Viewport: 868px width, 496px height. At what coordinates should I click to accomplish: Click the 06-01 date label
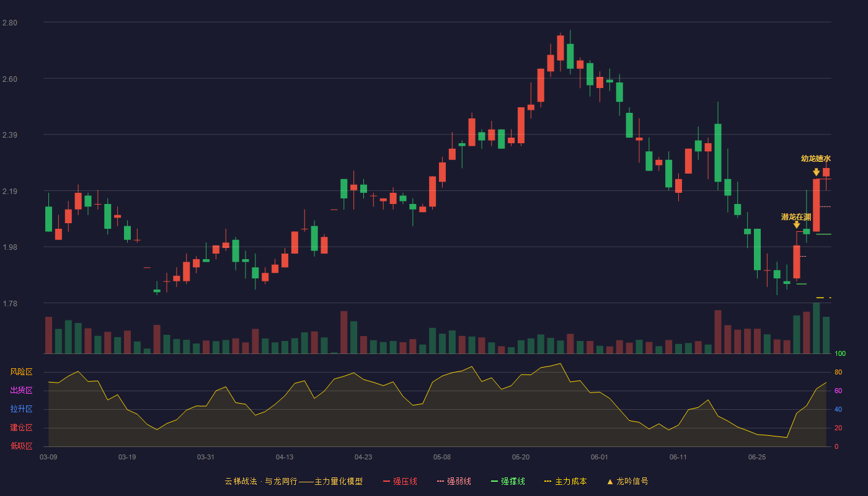click(x=600, y=457)
